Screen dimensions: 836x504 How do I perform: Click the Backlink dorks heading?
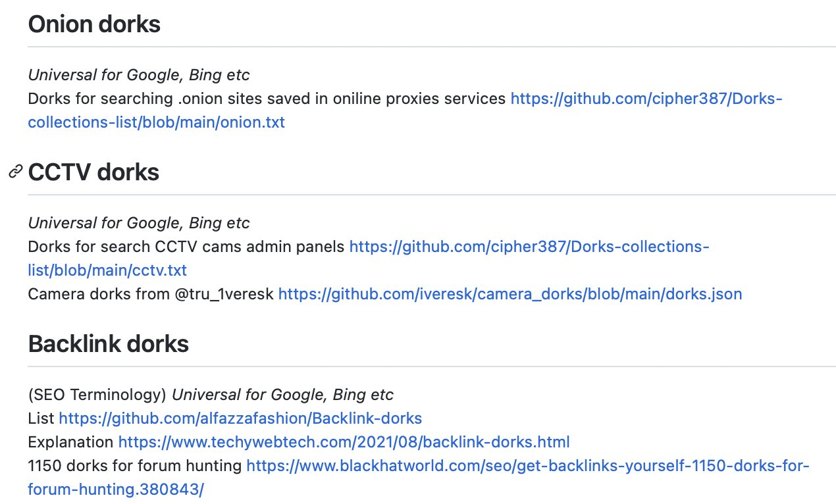pyautogui.click(x=109, y=343)
